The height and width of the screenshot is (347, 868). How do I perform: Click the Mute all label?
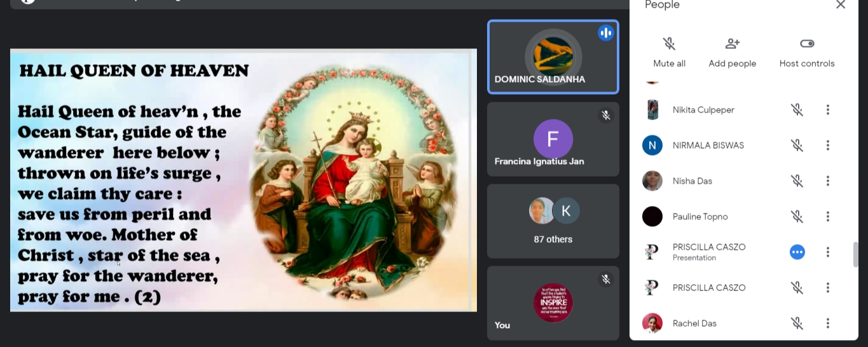point(669,64)
